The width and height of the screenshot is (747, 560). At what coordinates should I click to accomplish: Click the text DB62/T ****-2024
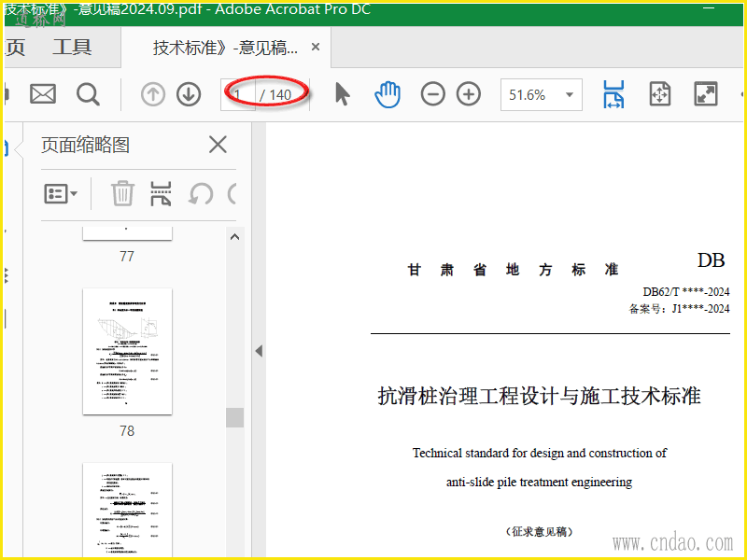pyautogui.click(x=686, y=291)
